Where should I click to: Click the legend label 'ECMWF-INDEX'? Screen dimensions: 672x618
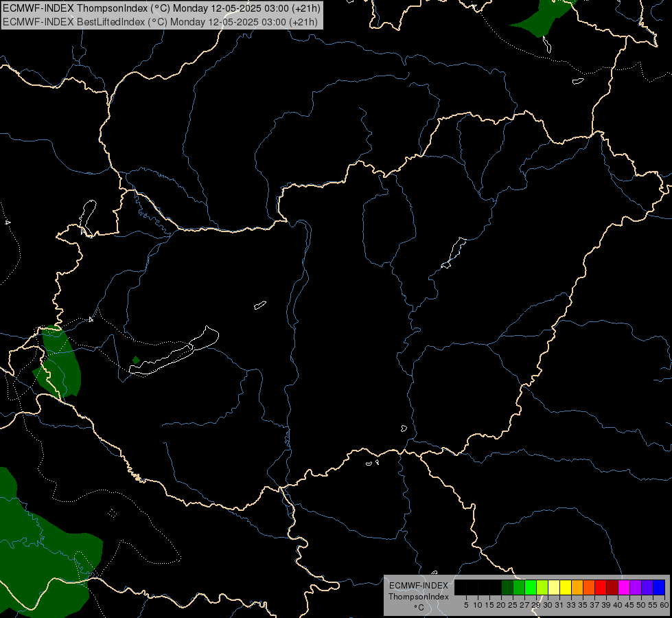tap(418, 586)
